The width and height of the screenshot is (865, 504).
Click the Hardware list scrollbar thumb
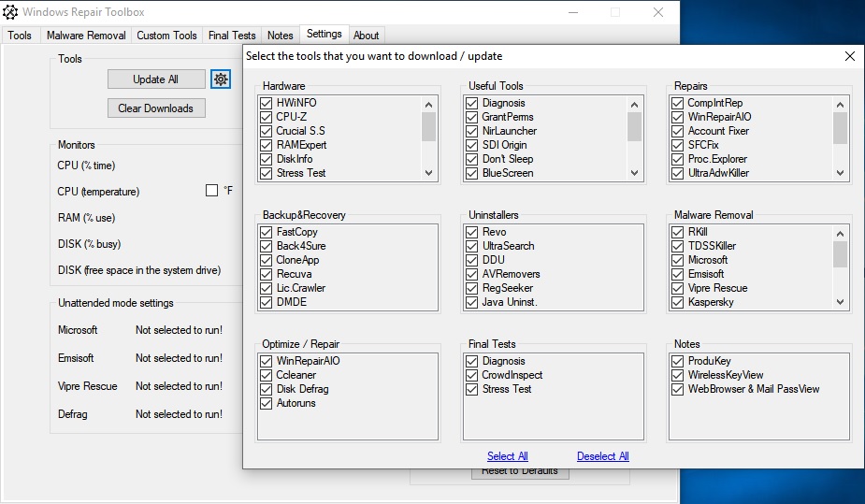click(x=428, y=127)
